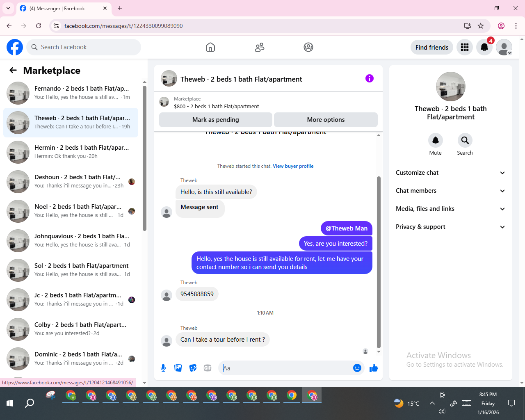Open conversation information purple icon
The image size is (525, 420).
pyautogui.click(x=370, y=78)
